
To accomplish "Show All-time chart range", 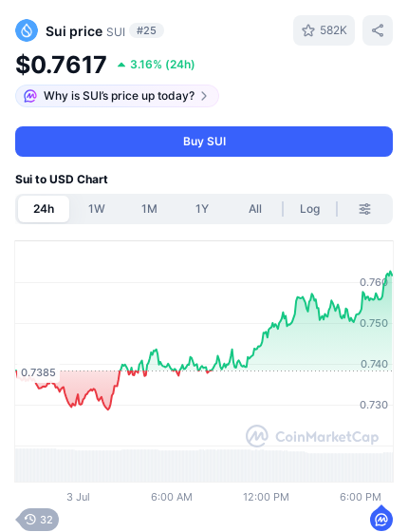I will point(255,209).
